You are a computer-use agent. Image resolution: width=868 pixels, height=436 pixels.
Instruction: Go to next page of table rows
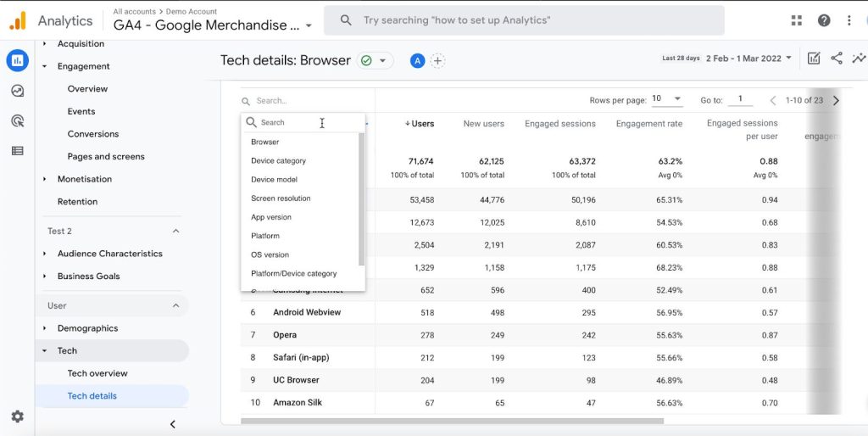click(x=836, y=100)
